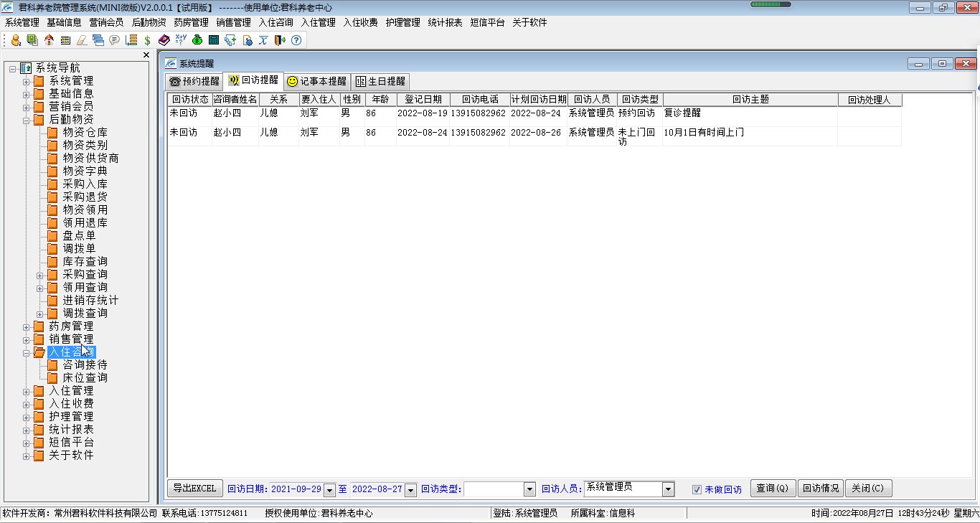This screenshot has width=980, height=523.
Task: Open the 回访类型 dropdown
Action: point(529,489)
